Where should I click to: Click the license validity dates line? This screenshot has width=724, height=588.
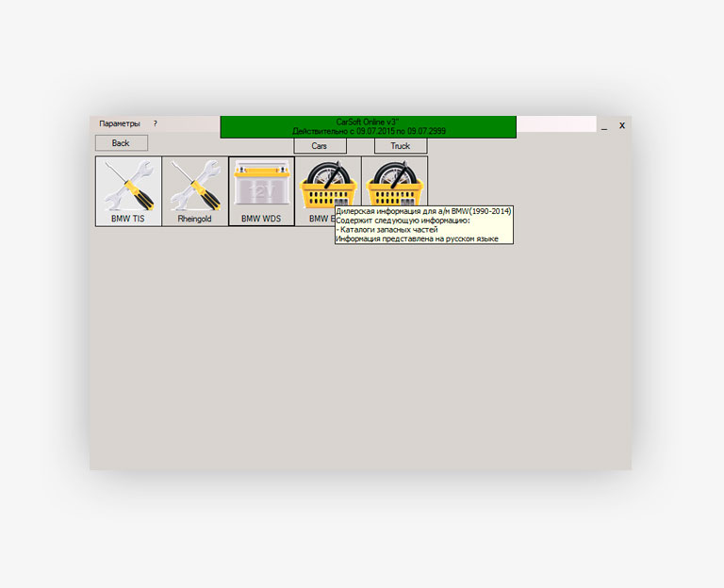pos(368,132)
